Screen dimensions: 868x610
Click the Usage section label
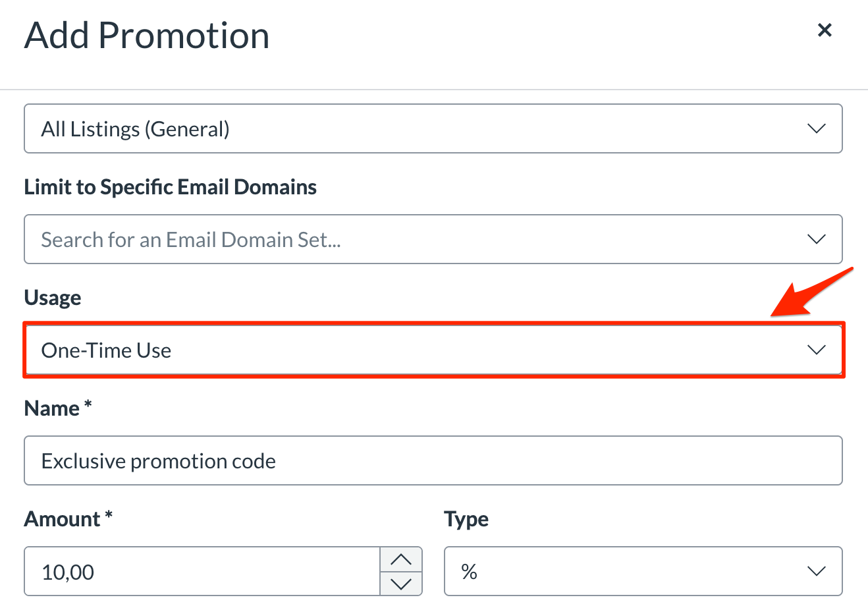(x=52, y=297)
